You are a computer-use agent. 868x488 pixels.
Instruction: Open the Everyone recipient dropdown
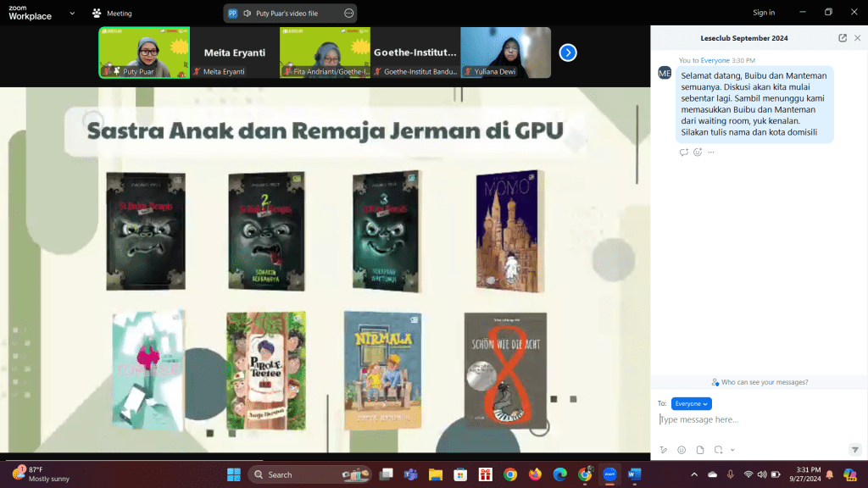coord(692,404)
